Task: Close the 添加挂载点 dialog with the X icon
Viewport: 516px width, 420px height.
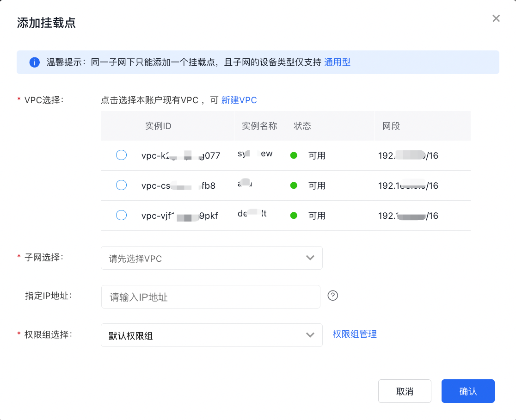Action: click(496, 19)
